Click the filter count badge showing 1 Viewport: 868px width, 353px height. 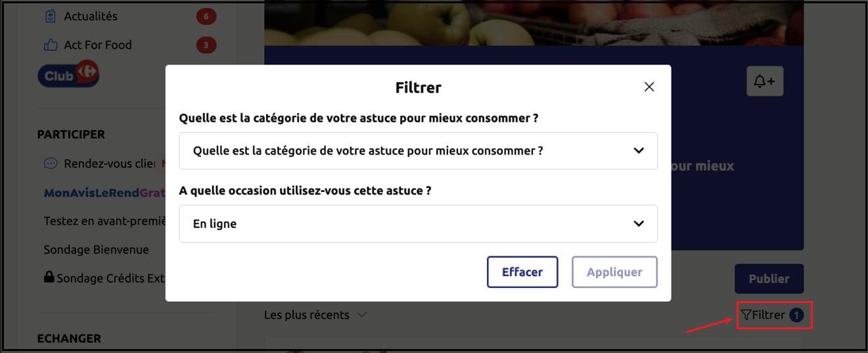point(796,316)
